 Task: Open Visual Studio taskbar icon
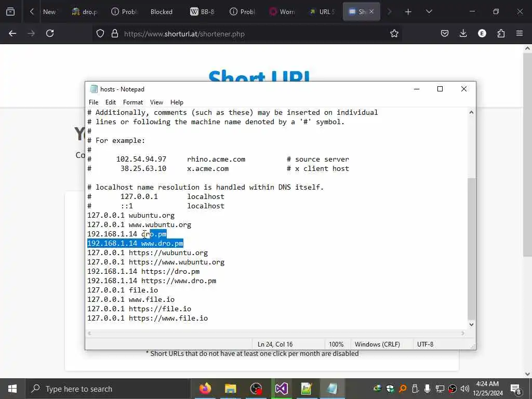click(x=281, y=389)
